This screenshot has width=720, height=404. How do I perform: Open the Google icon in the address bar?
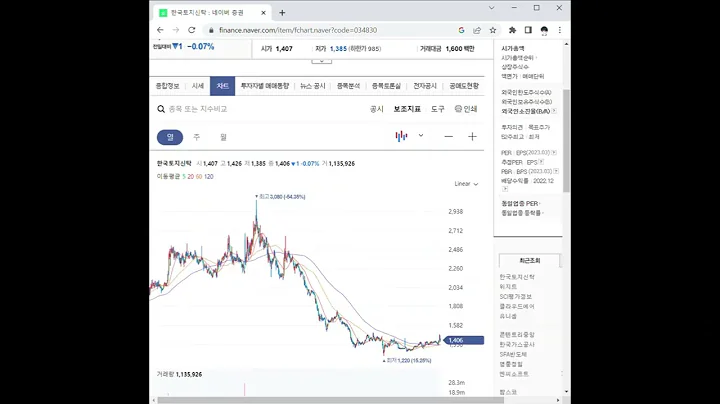point(461,30)
